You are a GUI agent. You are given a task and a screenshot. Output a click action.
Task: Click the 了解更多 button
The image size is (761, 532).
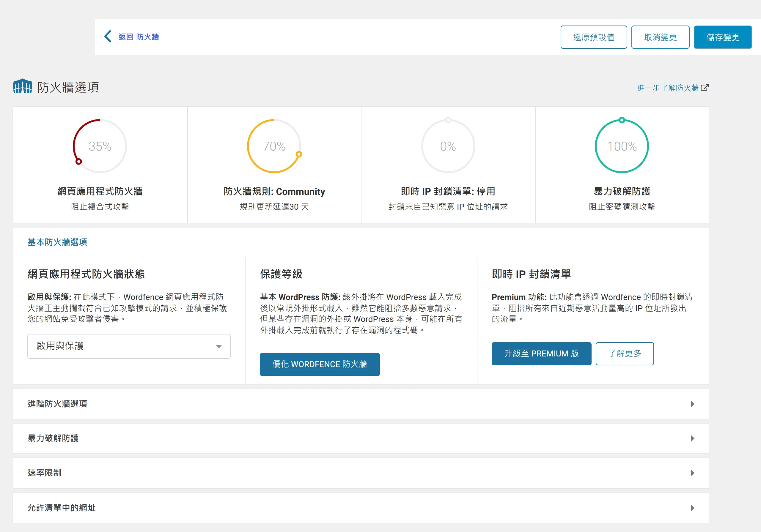tap(625, 354)
